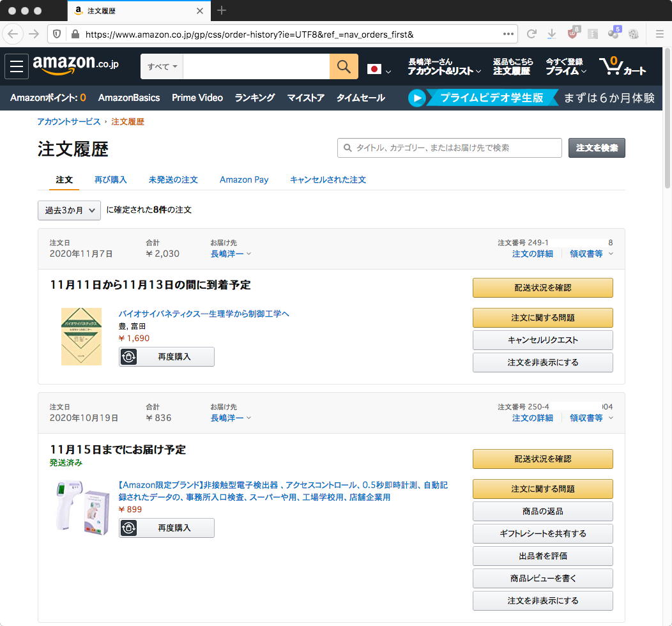672x626 pixels.
Task: Click the 注文を検索 button
Action: (597, 148)
